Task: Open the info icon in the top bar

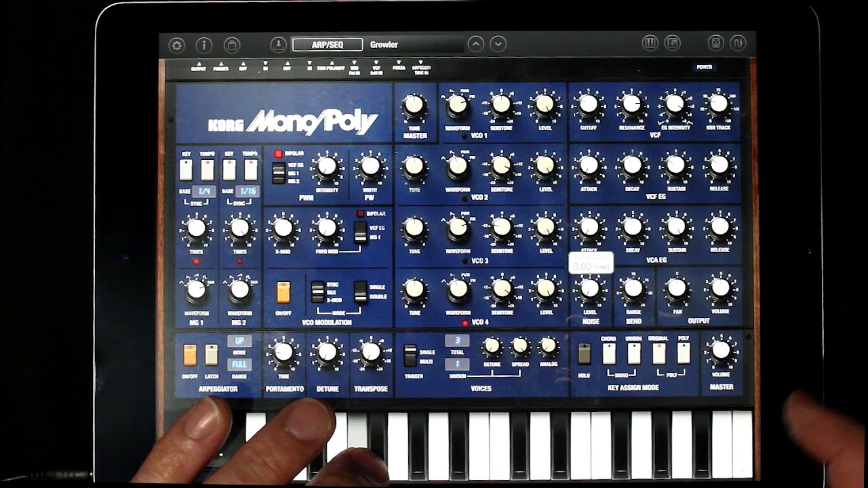Action: tap(204, 45)
